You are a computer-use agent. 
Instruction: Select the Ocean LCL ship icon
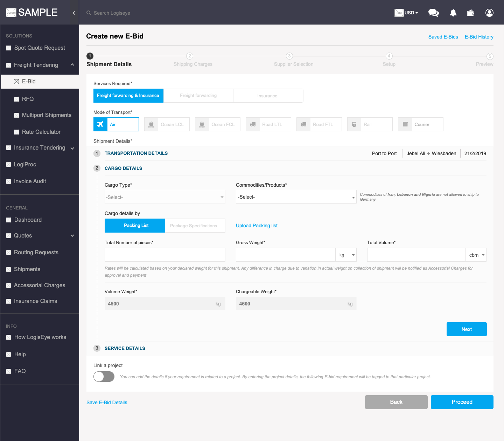point(151,124)
